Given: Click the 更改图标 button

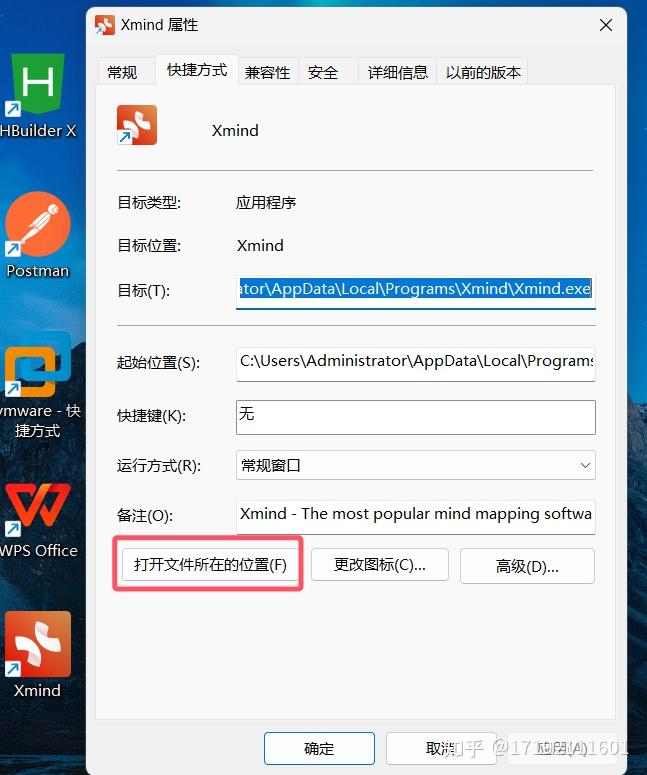Looking at the screenshot, I should click(380, 564).
